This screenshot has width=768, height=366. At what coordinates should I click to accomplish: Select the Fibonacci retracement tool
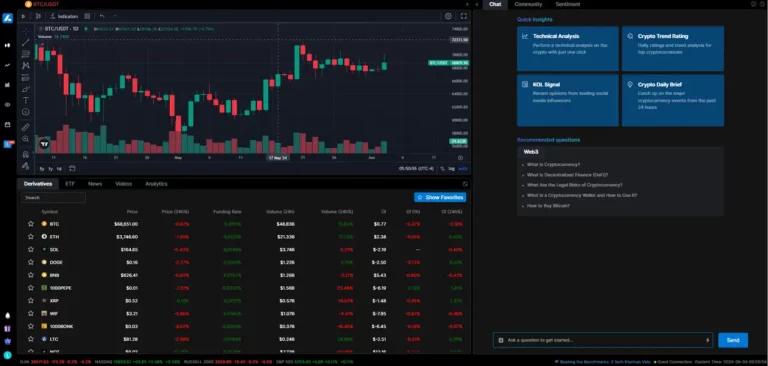pyautogui.click(x=26, y=54)
